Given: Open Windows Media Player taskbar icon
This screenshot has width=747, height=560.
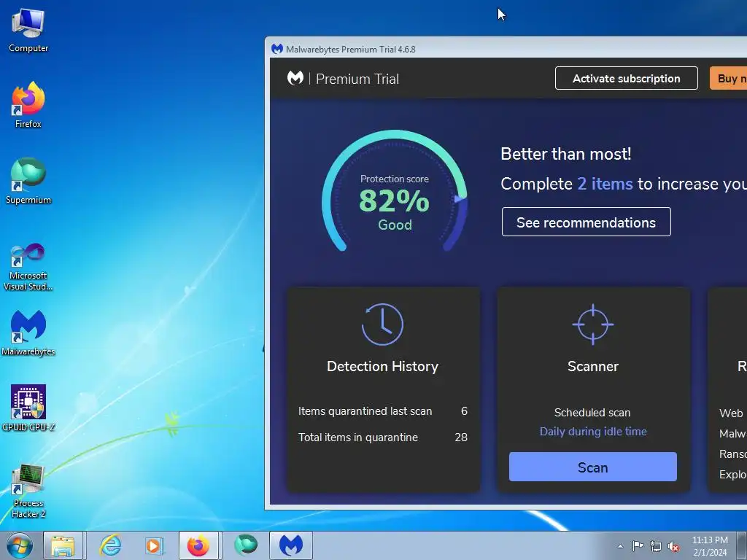Looking at the screenshot, I should [154, 545].
